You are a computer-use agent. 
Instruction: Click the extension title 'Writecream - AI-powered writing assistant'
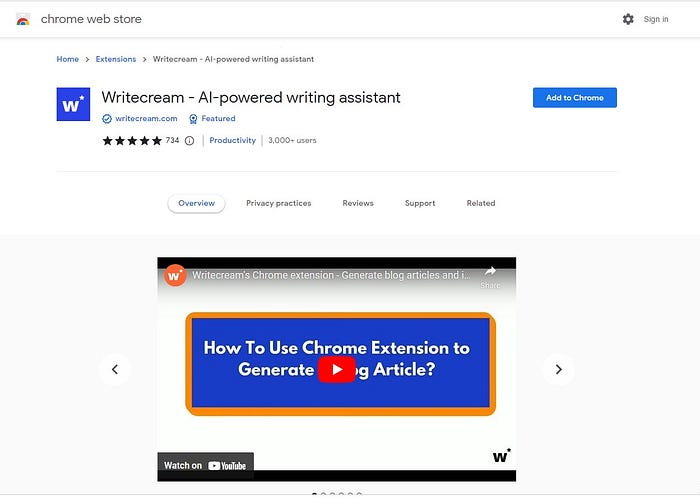[251, 98]
